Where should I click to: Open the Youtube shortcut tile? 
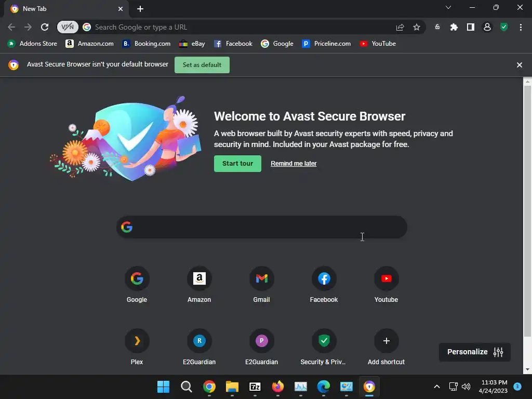pyautogui.click(x=386, y=284)
